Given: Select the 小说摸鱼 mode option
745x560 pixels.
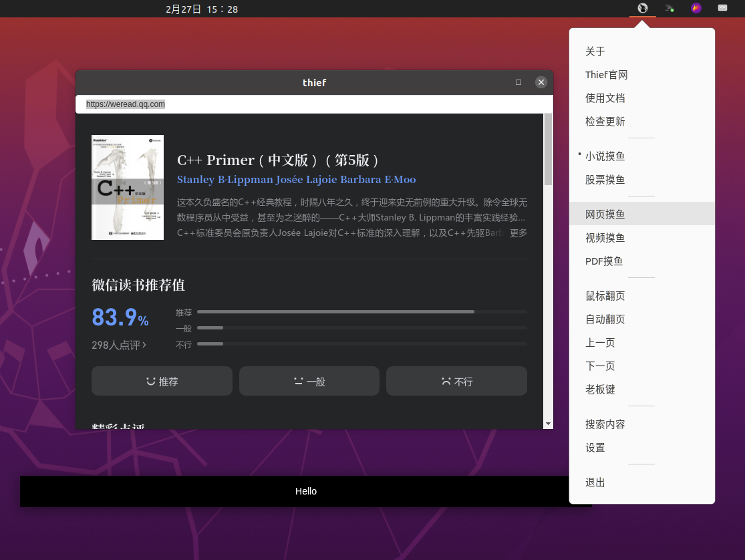Looking at the screenshot, I should coord(605,156).
